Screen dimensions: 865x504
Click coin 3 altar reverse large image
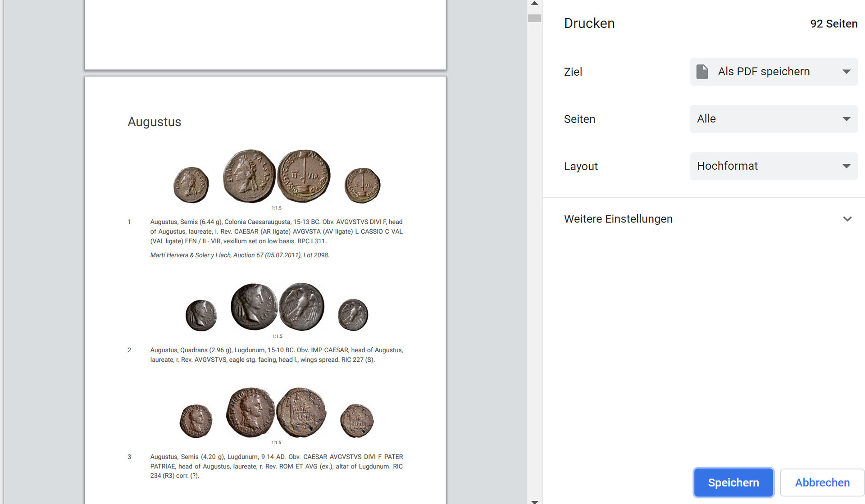coord(301,413)
